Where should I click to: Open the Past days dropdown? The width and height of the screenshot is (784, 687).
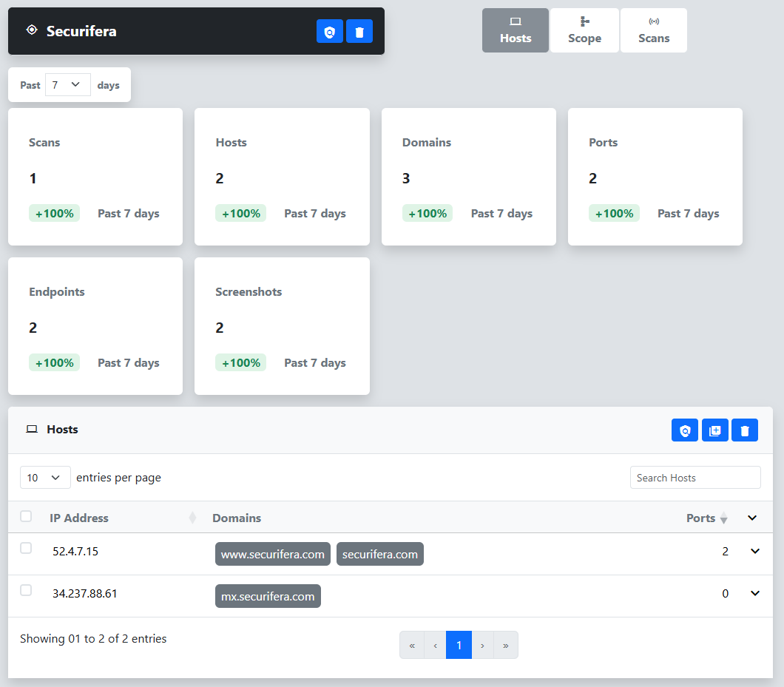(67, 85)
